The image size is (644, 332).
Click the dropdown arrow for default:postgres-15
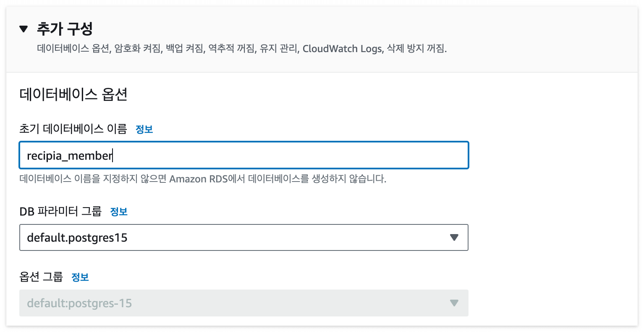click(454, 303)
